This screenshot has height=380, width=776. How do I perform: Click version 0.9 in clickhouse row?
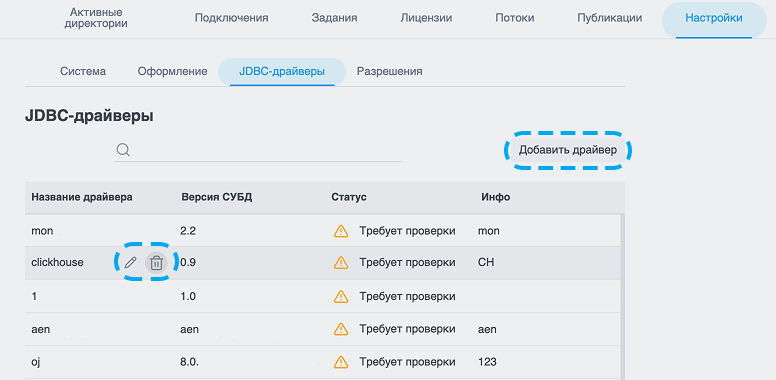188,263
